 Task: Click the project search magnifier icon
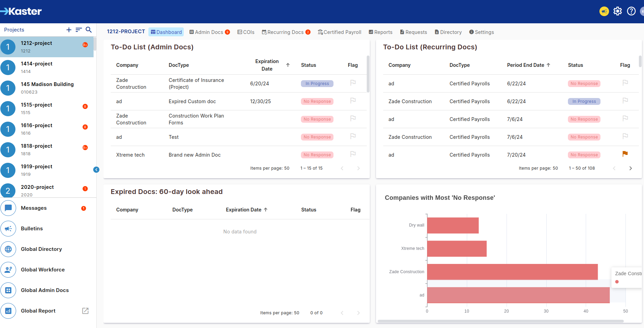pyautogui.click(x=88, y=30)
